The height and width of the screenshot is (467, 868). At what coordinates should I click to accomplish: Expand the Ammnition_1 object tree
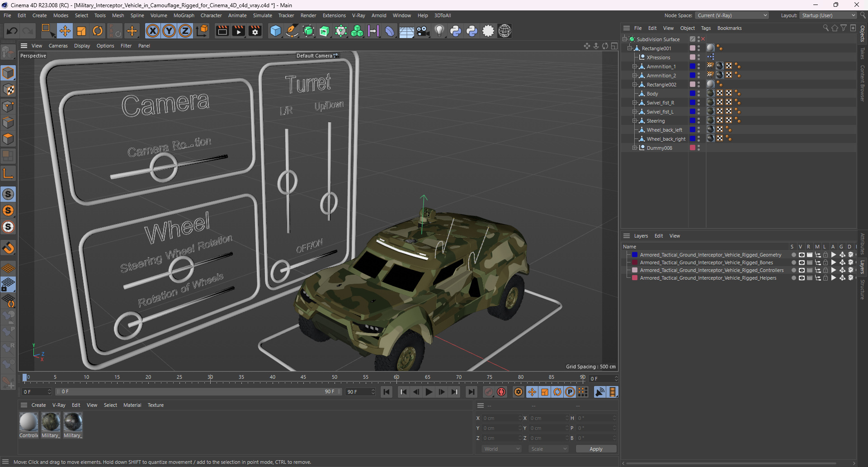634,67
